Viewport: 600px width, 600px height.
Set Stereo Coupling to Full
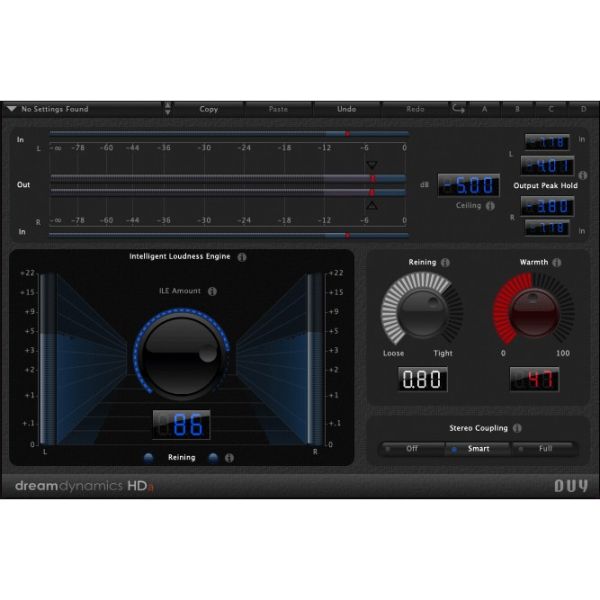545,448
